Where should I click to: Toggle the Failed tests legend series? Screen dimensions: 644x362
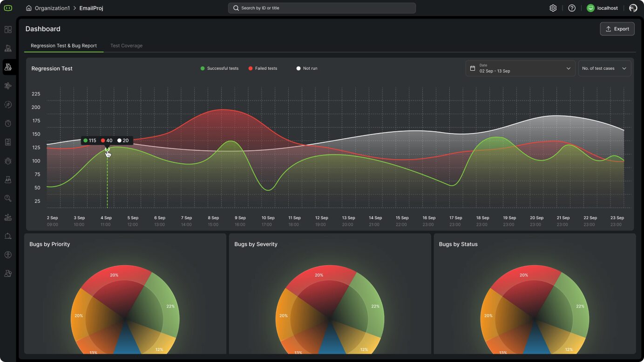pyautogui.click(x=263, y=68)
